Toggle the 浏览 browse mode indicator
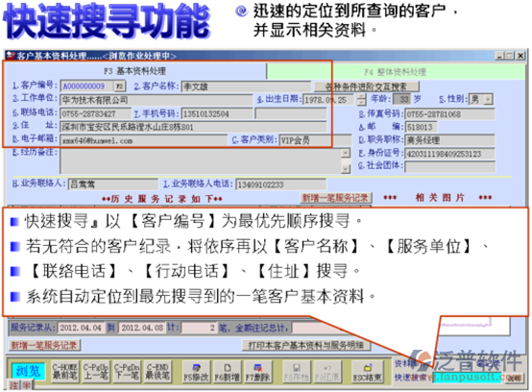 click(28, 371)
